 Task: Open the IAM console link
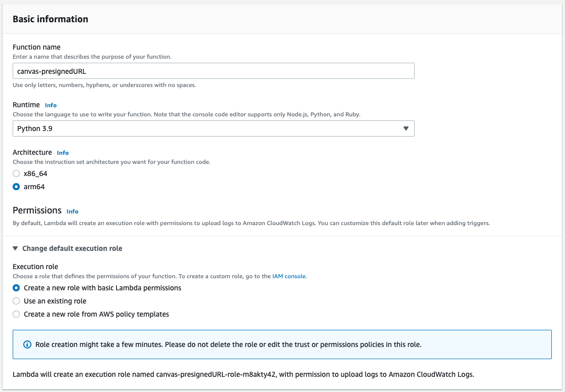[x=289, y=276]
